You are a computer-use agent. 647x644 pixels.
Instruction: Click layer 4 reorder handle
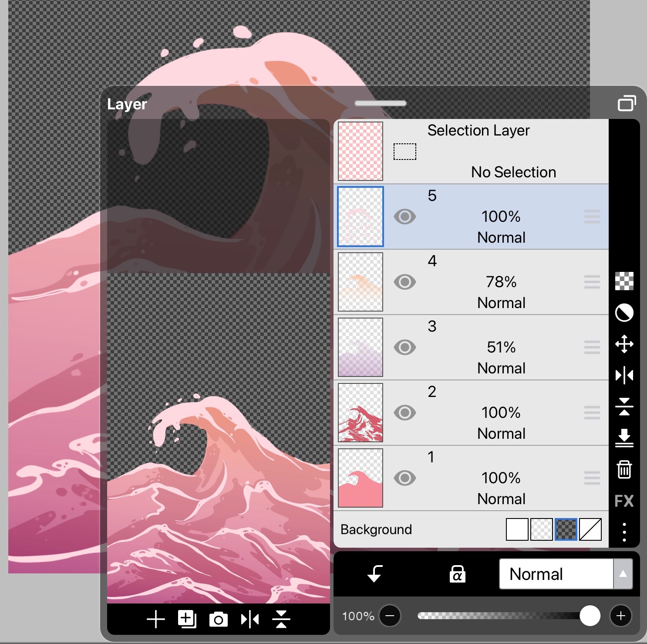[x=592, y=282]
